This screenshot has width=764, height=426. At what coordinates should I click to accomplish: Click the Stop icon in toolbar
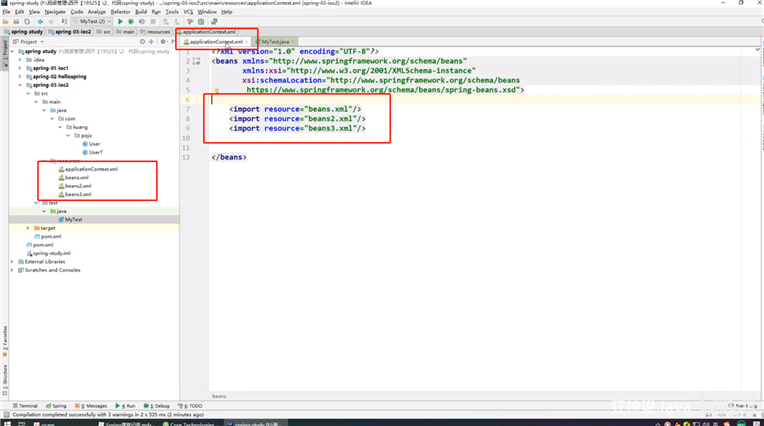point(153,21)
